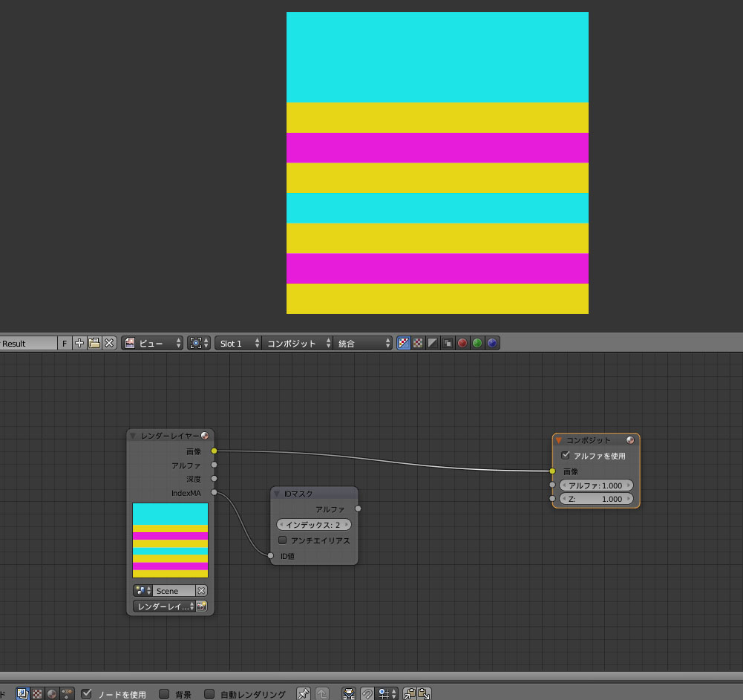Select alpha channel display icon

(433, 343)
